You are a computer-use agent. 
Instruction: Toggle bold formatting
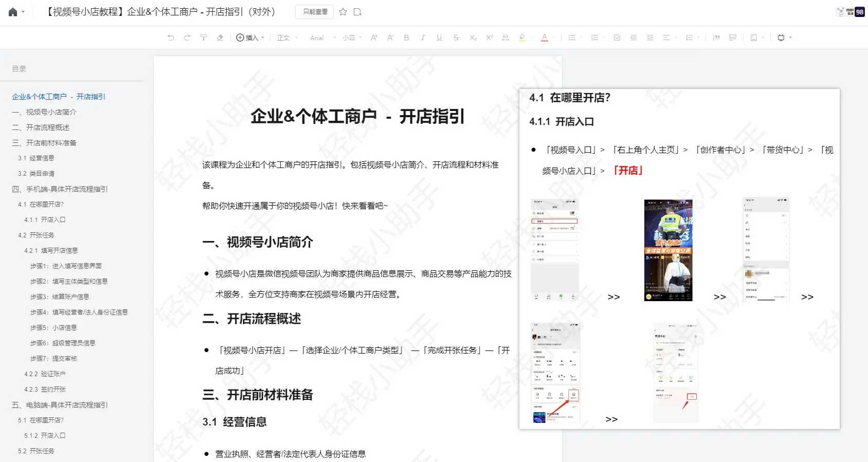pyautogui.click(x=406, y=38)
